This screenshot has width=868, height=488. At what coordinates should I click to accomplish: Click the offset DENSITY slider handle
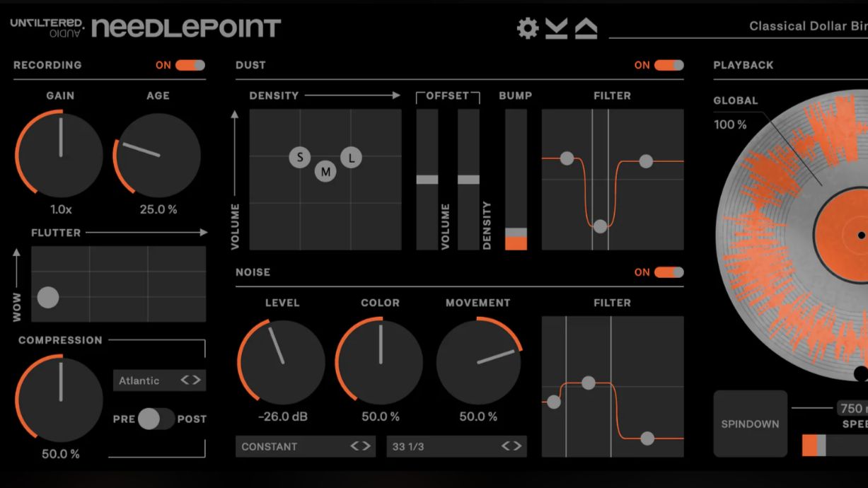[468, 180]
